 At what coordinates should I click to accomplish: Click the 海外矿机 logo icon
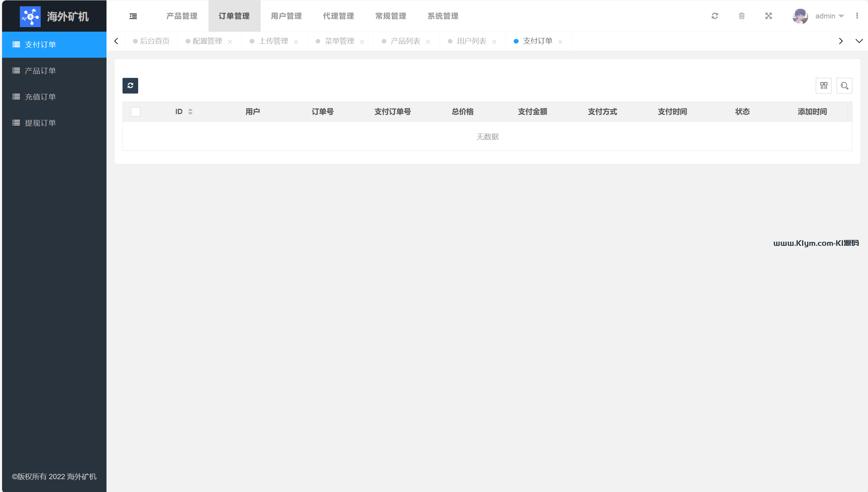(30, 16)
